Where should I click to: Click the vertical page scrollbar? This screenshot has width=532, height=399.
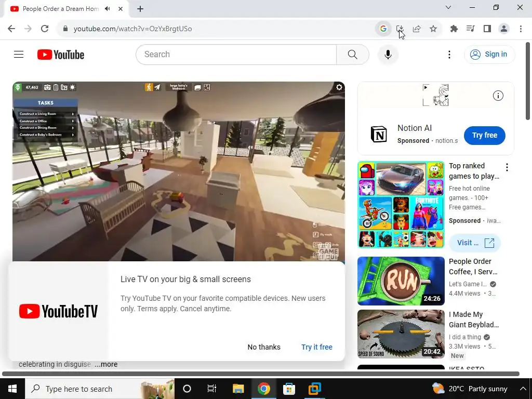coord(528,81)
